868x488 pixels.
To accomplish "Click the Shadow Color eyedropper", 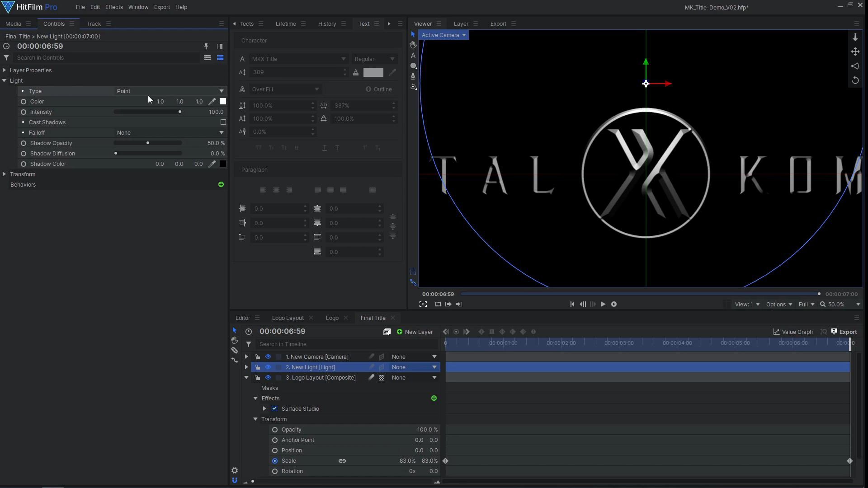I will (212, 164).
